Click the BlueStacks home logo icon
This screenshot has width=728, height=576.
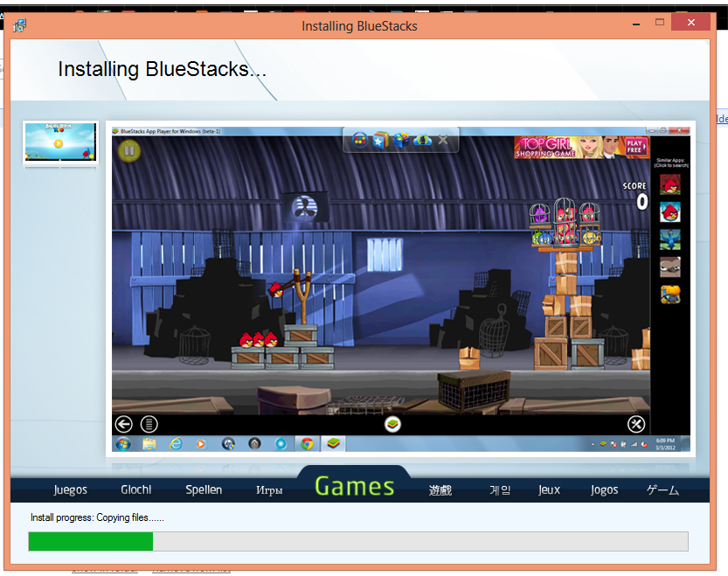392,424
